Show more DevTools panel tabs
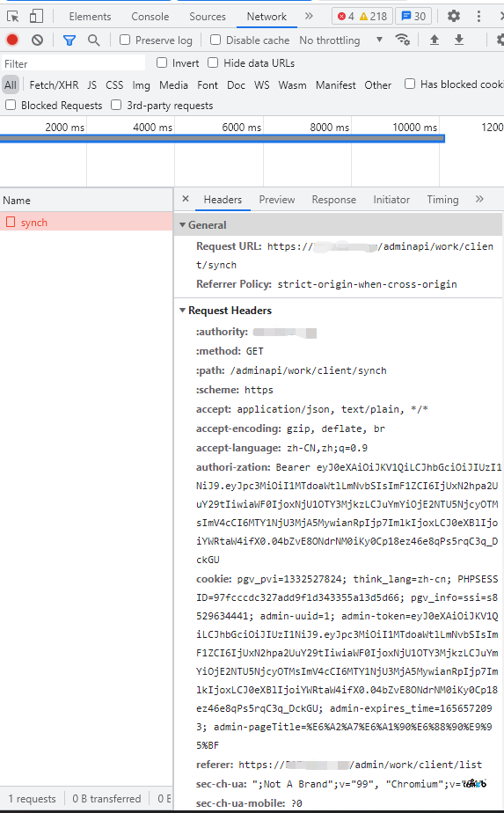The image size is (504, 813). click(x=309, y=16)
